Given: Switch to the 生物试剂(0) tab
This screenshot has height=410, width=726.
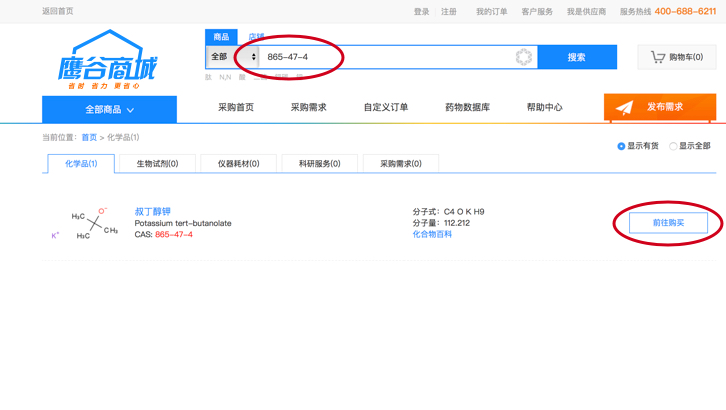Looking at the screenshot, I should [x=157, y=163].
